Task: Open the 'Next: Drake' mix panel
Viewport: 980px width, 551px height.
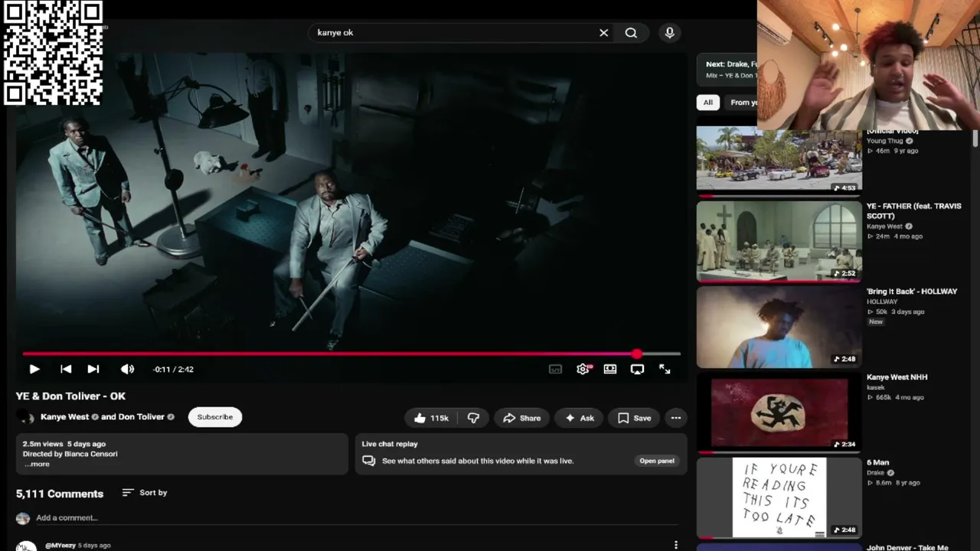Action: (727, 70)
